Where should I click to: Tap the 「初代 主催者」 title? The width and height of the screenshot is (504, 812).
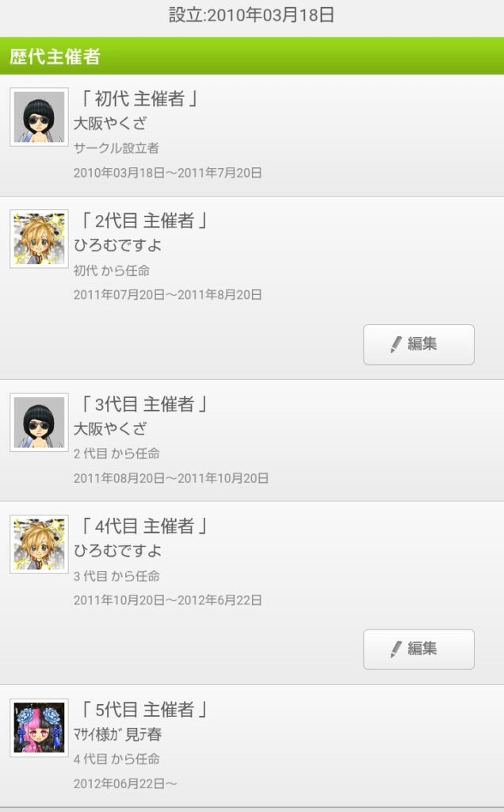pos(139,98)
